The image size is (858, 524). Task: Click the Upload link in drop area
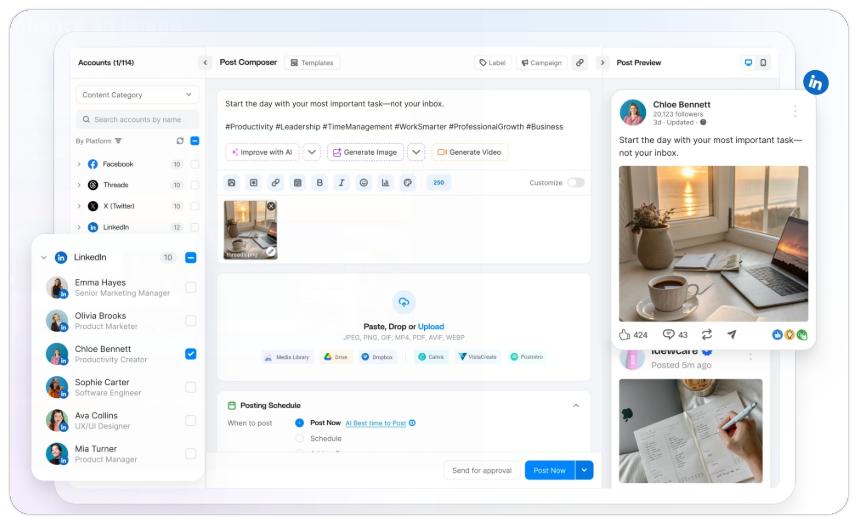431,327
